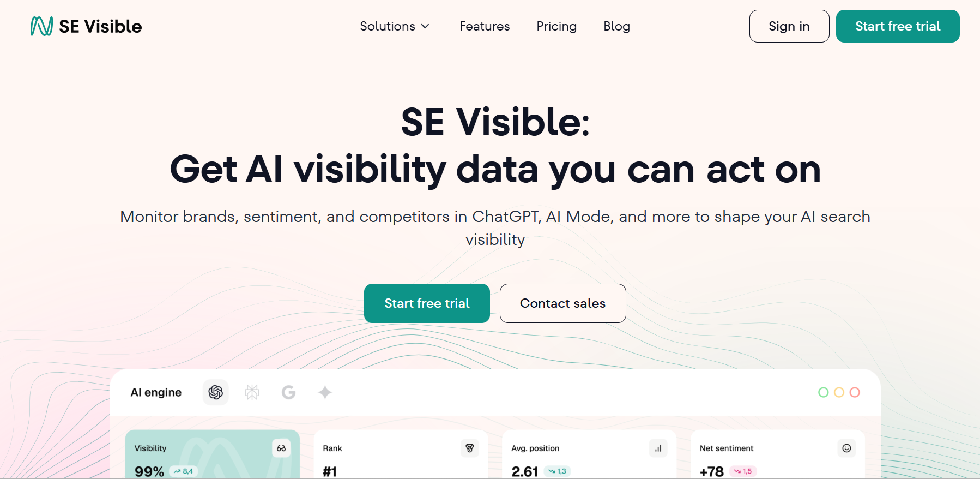
Task: Switch to the Google AI engine icon
Action: click(288, 392)
